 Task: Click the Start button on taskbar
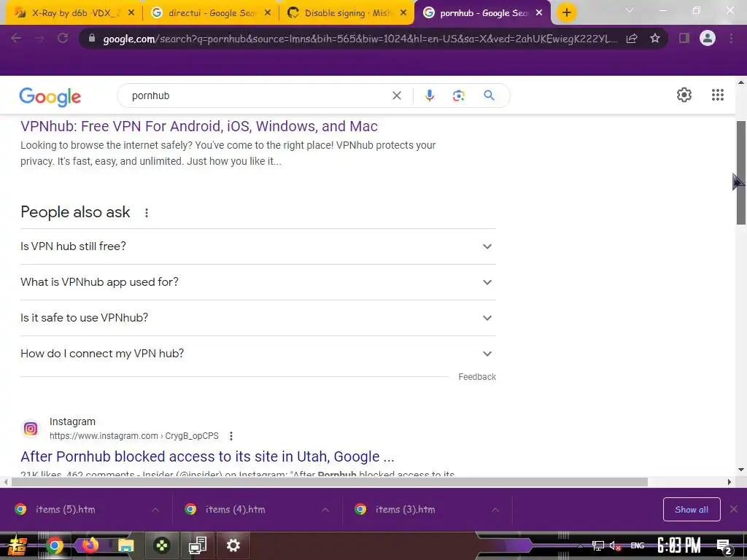click(17, 545)
